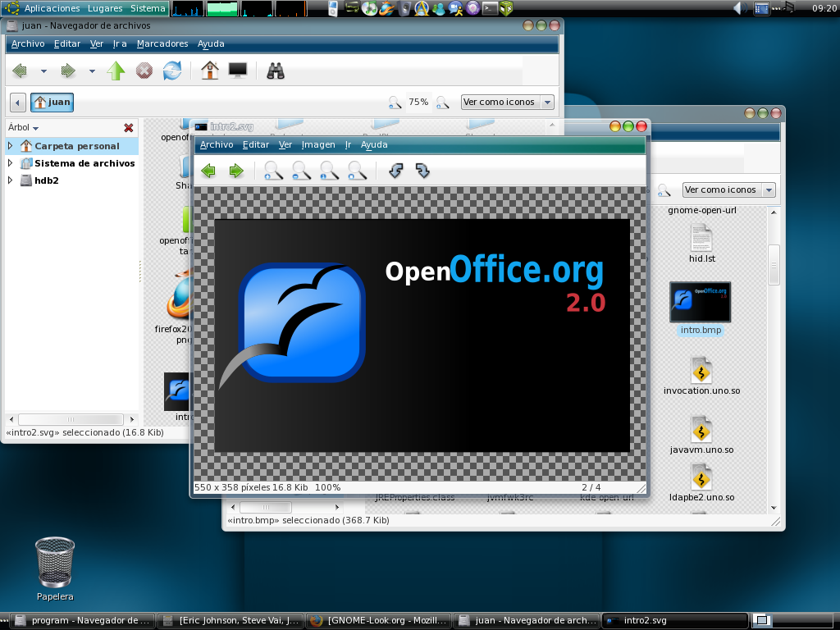
Task: Reload the juan folder view
Action: [172, 71]
